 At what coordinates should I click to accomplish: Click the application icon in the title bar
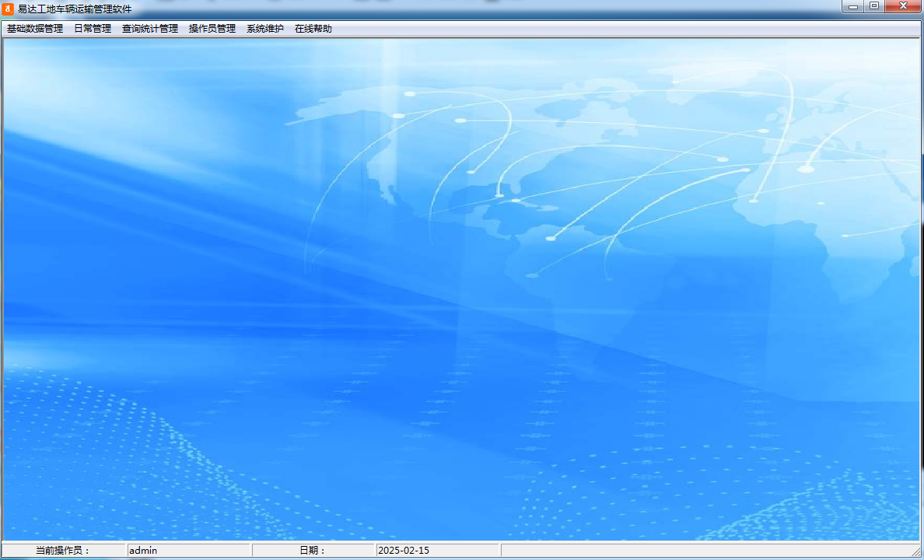[x=9, y=6]
